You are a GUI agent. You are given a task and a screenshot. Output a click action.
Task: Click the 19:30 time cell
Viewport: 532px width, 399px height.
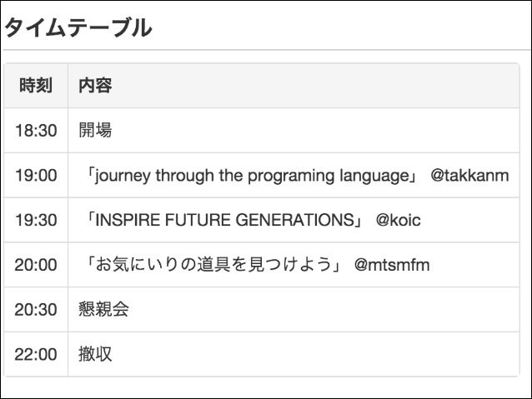(x=36, y=220)
